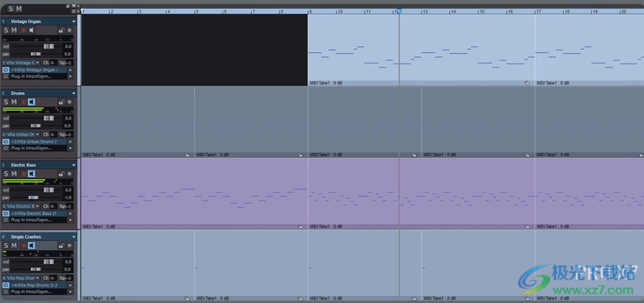Click the star icon on Electric Bass track

70,174
